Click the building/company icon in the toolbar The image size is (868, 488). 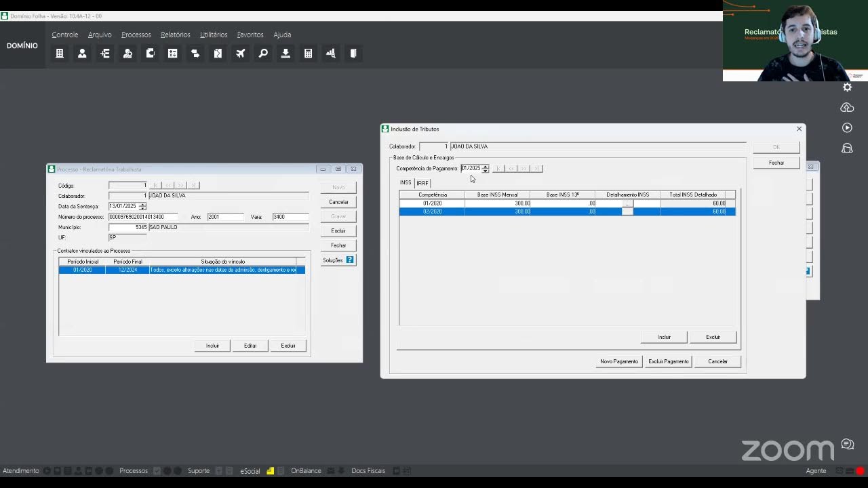click(60, 54)
